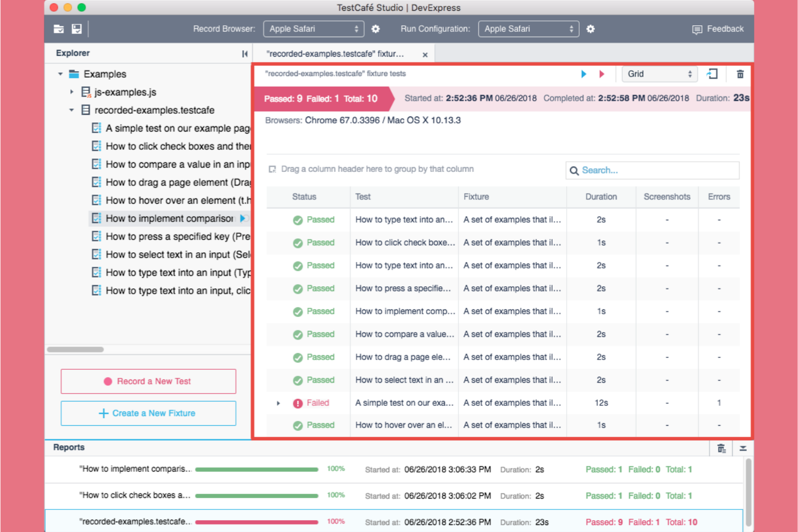Select 'A simple test on our example page' in Explorer
Viewport: 798px width, 532px height.
point(171,128)
